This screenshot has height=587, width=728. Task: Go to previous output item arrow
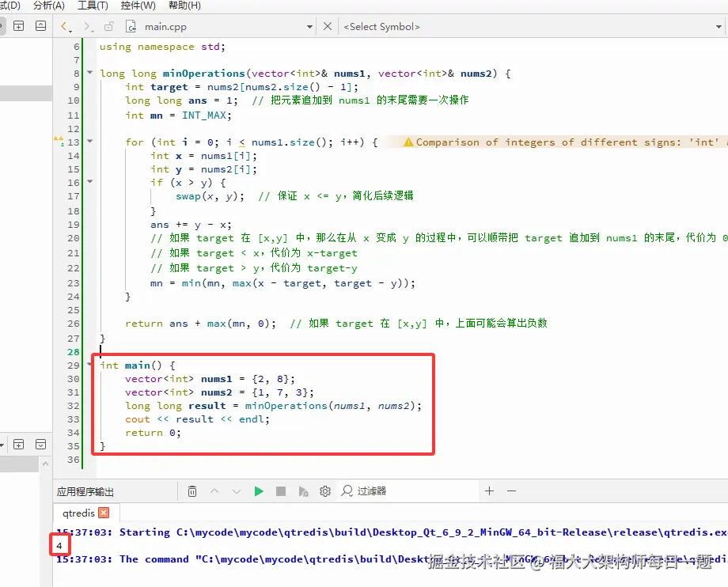point(214,491)
